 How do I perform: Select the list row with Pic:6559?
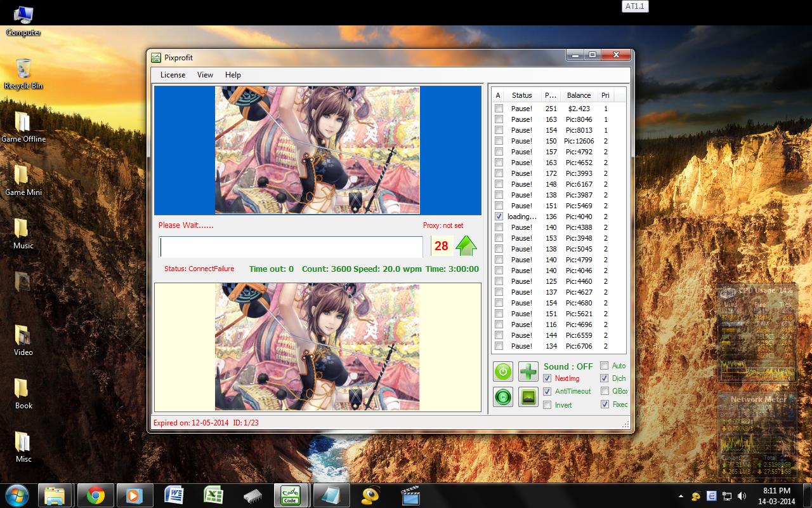(558, 335)
